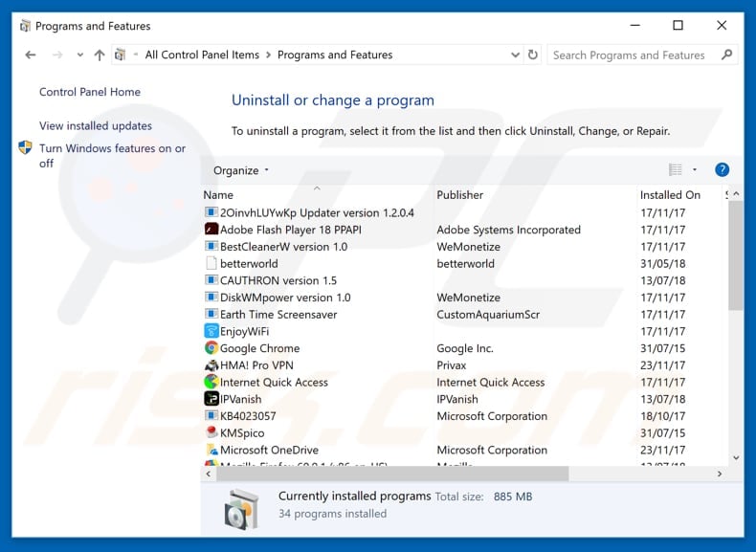Select 'HMA! Pro VPN' program name
Viewport: 756px width, 552px height.
pos(256,365)
